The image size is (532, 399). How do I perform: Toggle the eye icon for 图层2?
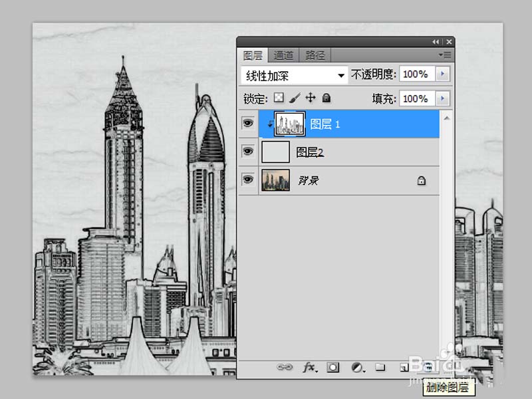247,152
